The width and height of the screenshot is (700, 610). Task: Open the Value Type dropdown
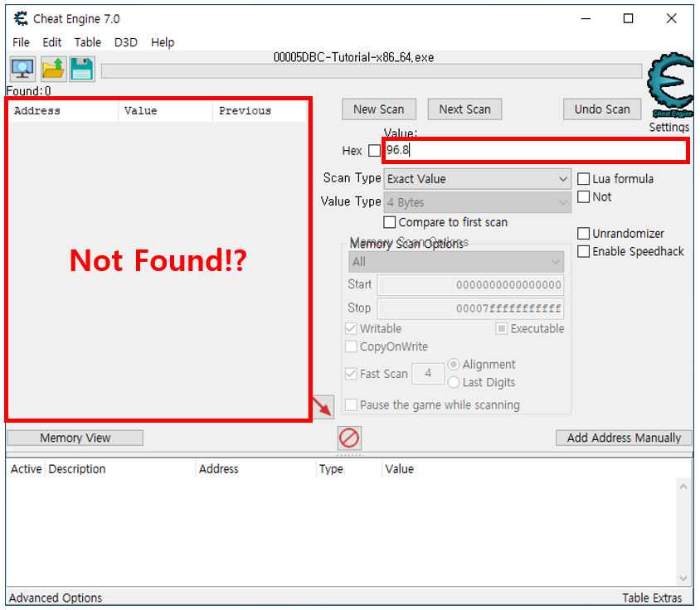point(477,202)
